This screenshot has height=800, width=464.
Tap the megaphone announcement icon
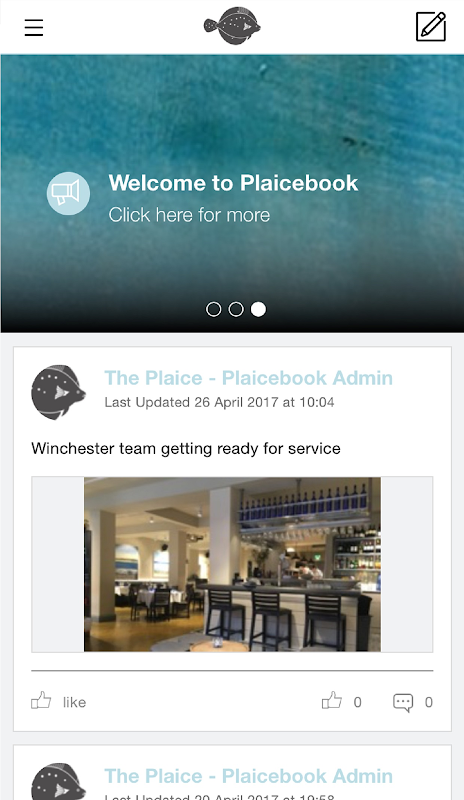pyautogui.click(x=68, y=193)
